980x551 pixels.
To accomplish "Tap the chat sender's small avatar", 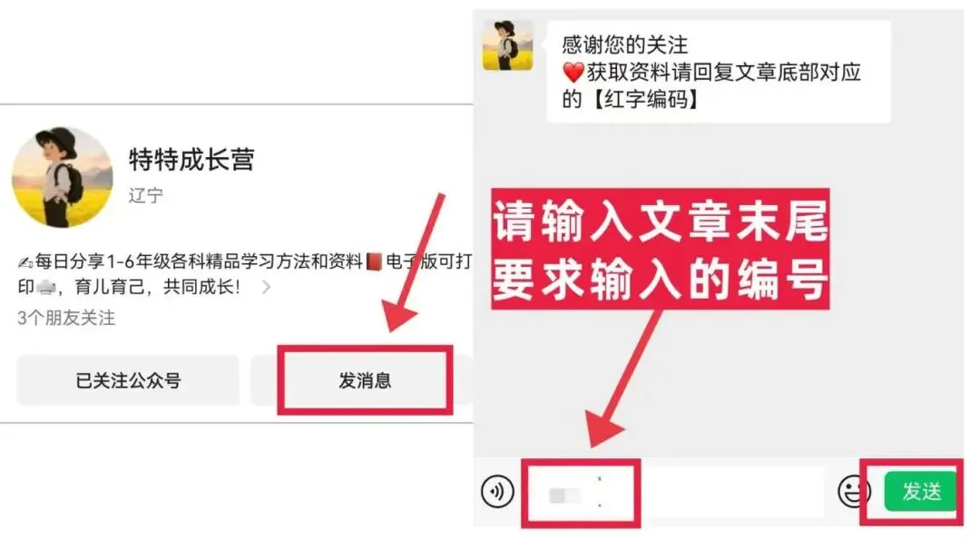I will point(507,45).
